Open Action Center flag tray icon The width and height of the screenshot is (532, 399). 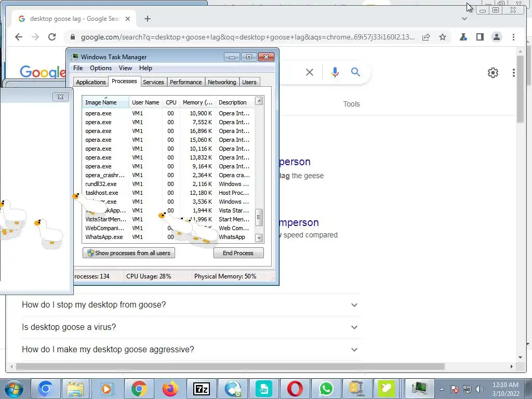coord(455,389)
